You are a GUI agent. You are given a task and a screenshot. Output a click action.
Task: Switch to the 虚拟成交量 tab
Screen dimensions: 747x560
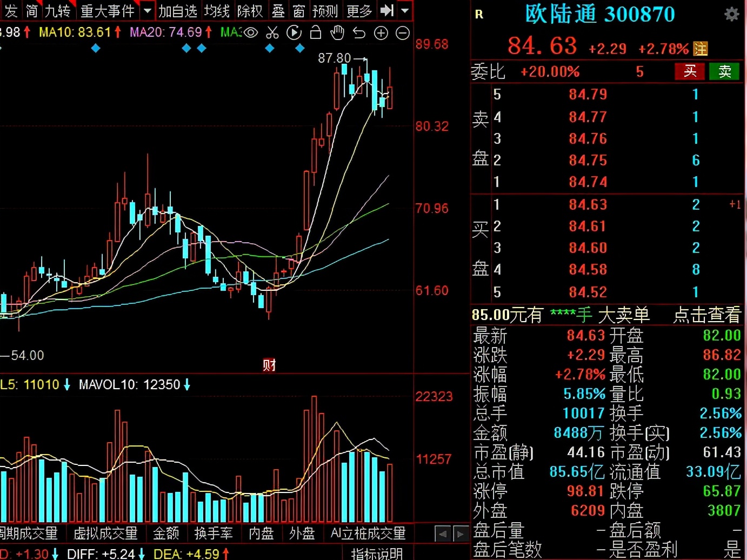pos(105,534)
